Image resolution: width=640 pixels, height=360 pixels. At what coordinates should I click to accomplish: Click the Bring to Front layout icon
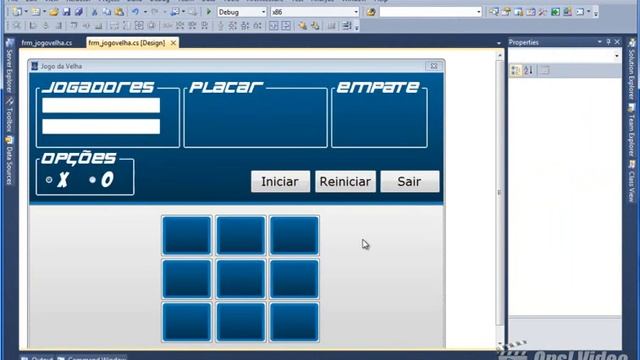(x=302, y=26)
